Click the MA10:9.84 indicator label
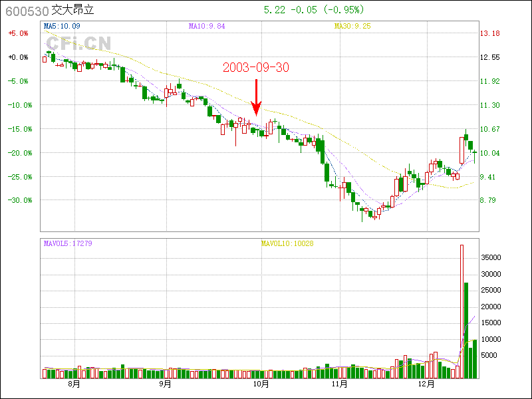 (x=207, y=26)
